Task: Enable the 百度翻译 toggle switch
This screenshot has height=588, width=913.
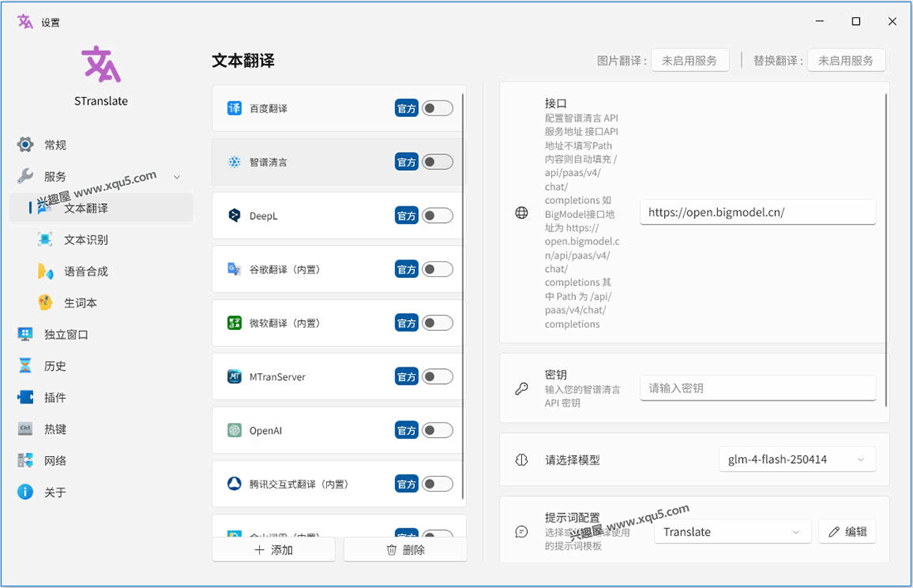Action: pos(437,109)
